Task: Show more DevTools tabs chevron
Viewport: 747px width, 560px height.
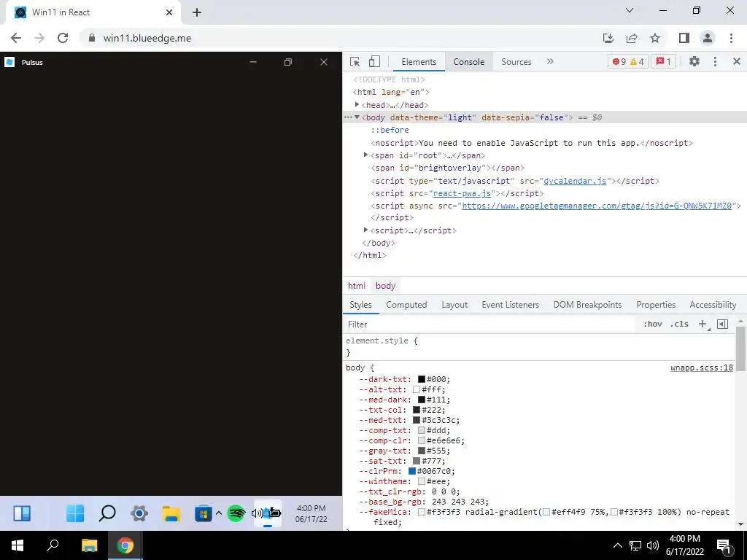Action: pyautogui.click(x=550, y=61)
